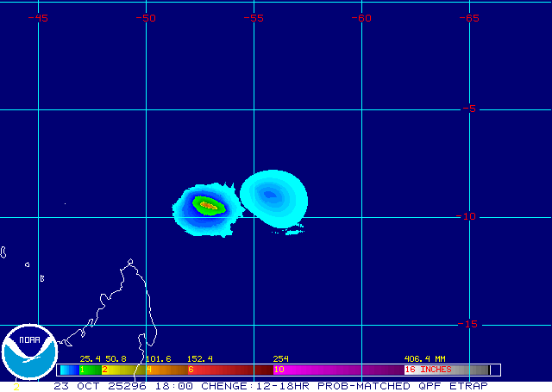Click the northern tip of the Madagascar coastline outline
Viewport: 552px width, 392px height.
click(x=129, y=261)
